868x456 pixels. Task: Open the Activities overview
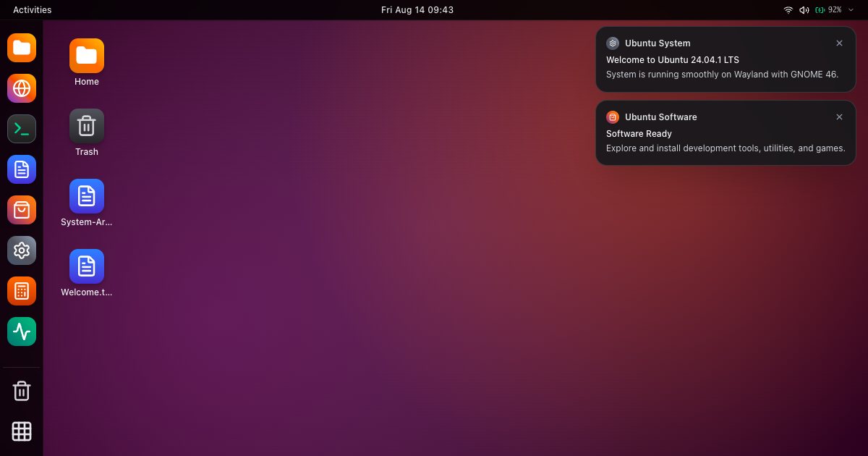point(33,10)
